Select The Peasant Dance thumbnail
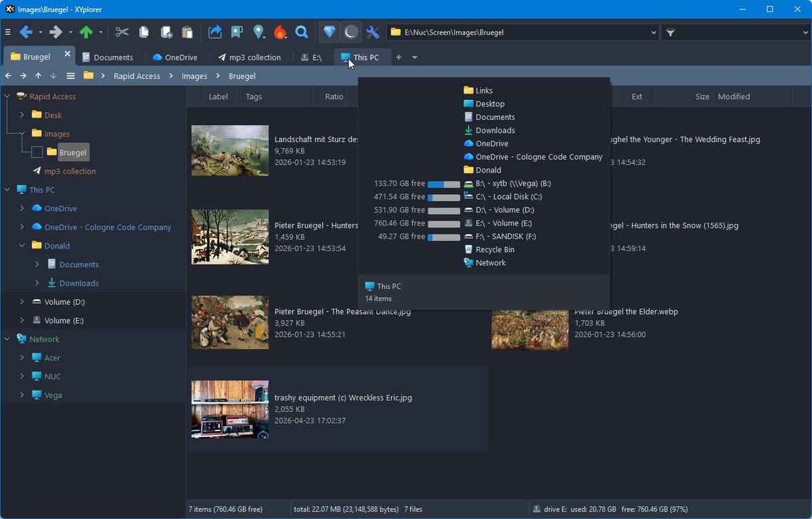Viewport: 812px width, 519px height. pos(230,322)
